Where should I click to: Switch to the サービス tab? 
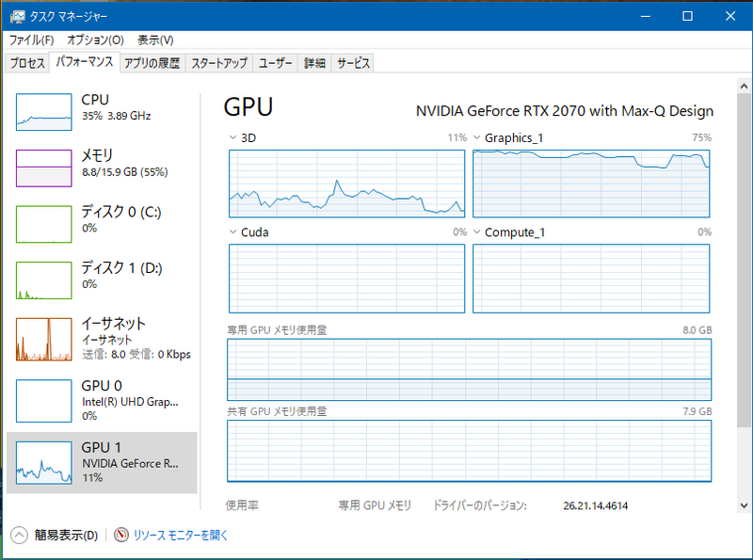pyautogui.click(x=354, y=63)
